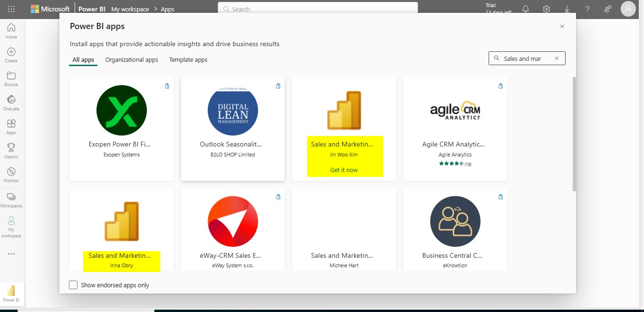
Task: Click the download arrow icon
Action: pos(567,9)
